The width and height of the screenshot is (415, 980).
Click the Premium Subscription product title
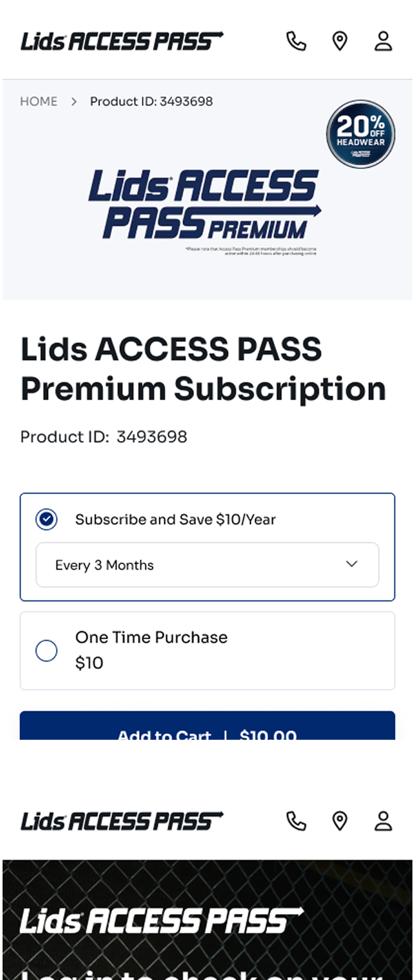tap(203, 369)
